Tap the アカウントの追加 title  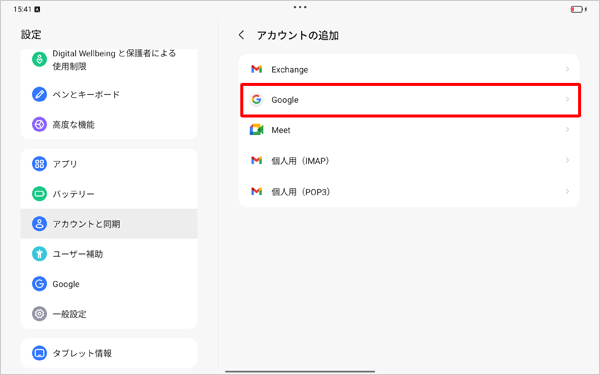coord(298,35)
